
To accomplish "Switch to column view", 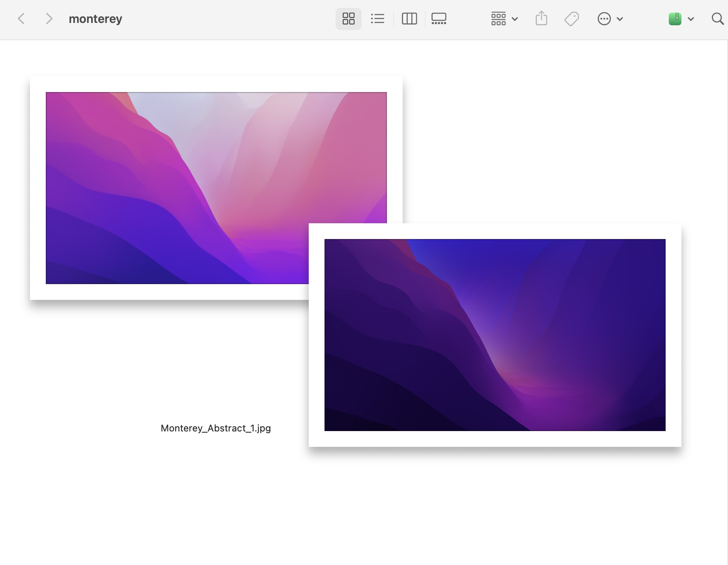I will (x=409, y=19).
